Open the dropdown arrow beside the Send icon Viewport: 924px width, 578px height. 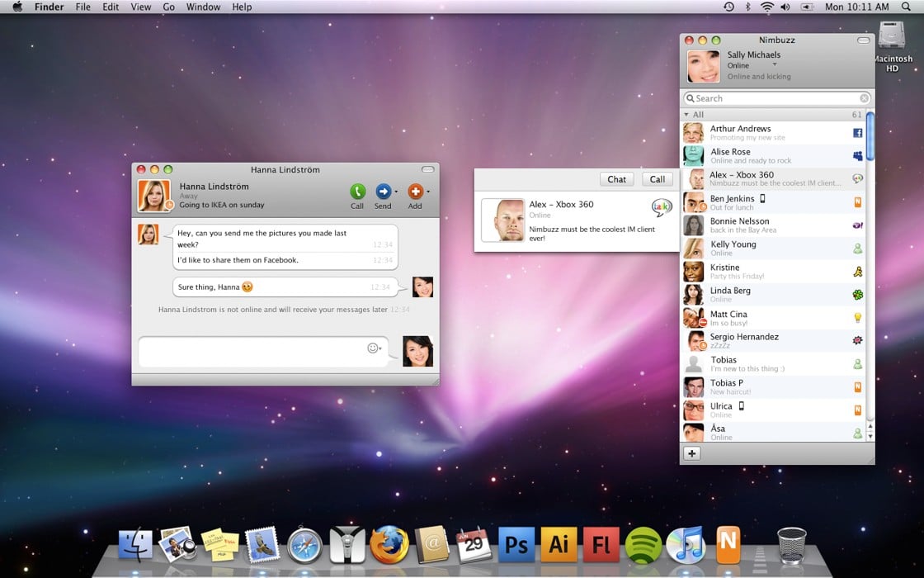396,191
